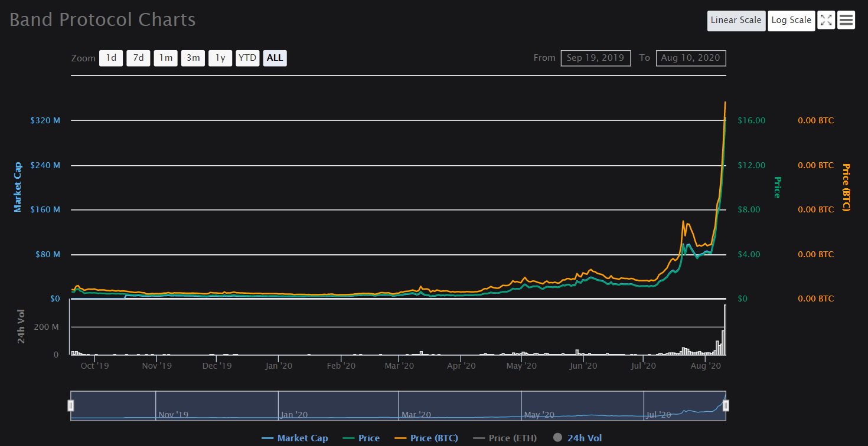The image size is (868, 446).
Task: Click the $80 M market cap label
Action: 48,254
